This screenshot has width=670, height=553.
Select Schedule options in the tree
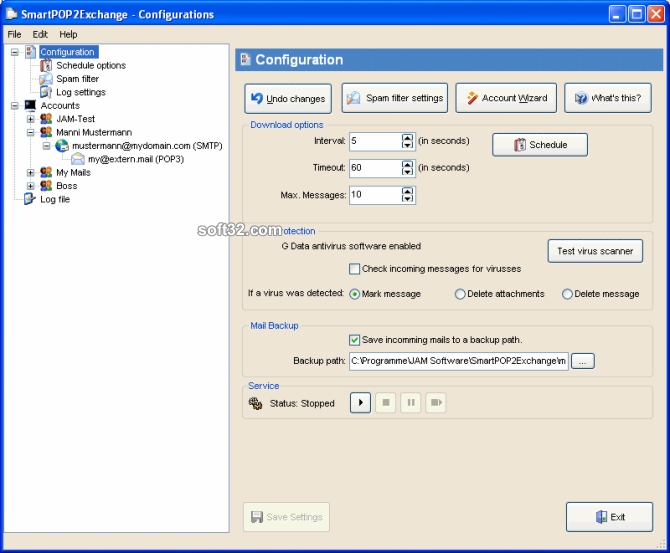click(x=91, y=65)
